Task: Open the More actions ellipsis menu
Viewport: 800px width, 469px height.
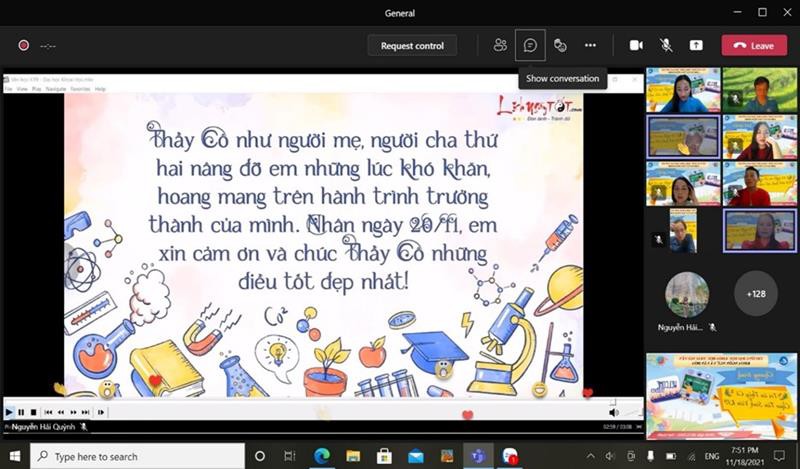Action: pyautogui.click(x=590, y=45)
